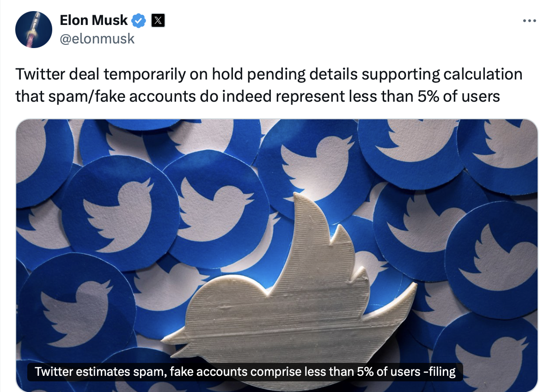The image size is (551, 392).
Task: Click the black X affiliation badge
Action: click(x=158, y=20)
